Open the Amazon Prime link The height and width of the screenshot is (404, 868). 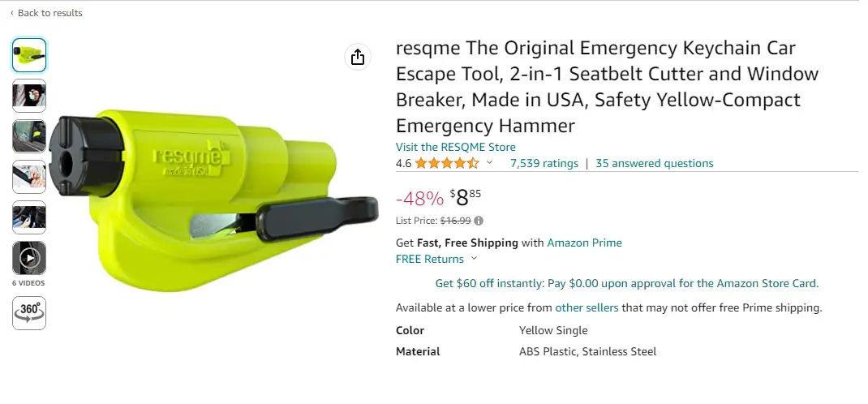(x=584, y=243)
